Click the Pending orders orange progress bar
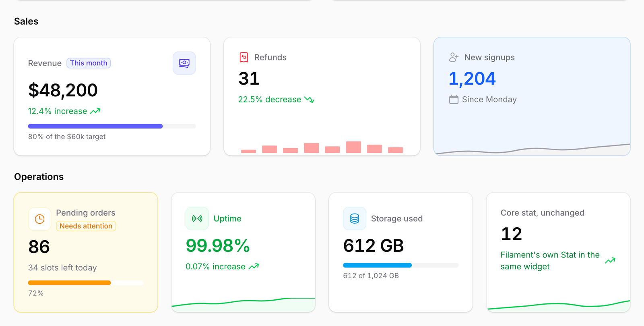The image size is (644, 326). coord(86,283)
